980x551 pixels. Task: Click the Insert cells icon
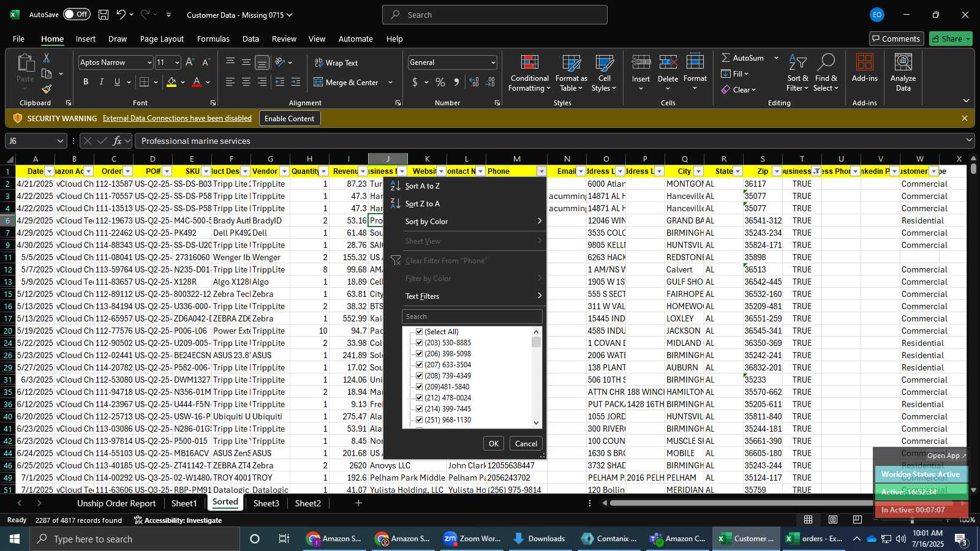point(641,62)
